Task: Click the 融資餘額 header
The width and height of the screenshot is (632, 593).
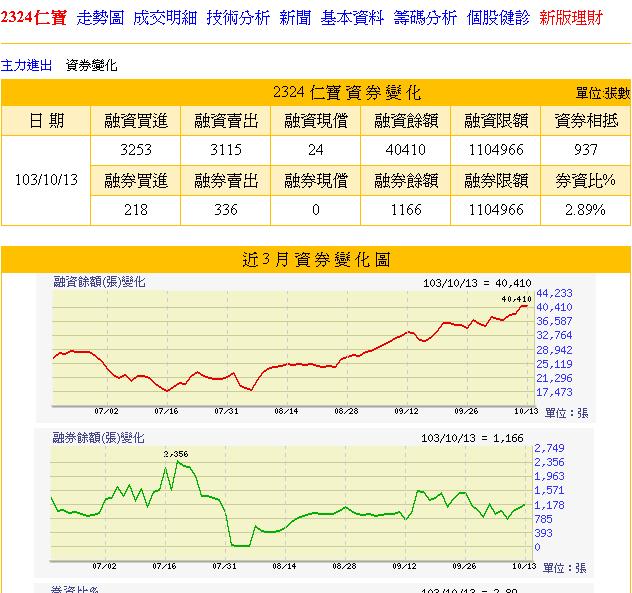Action: point(406,121)
